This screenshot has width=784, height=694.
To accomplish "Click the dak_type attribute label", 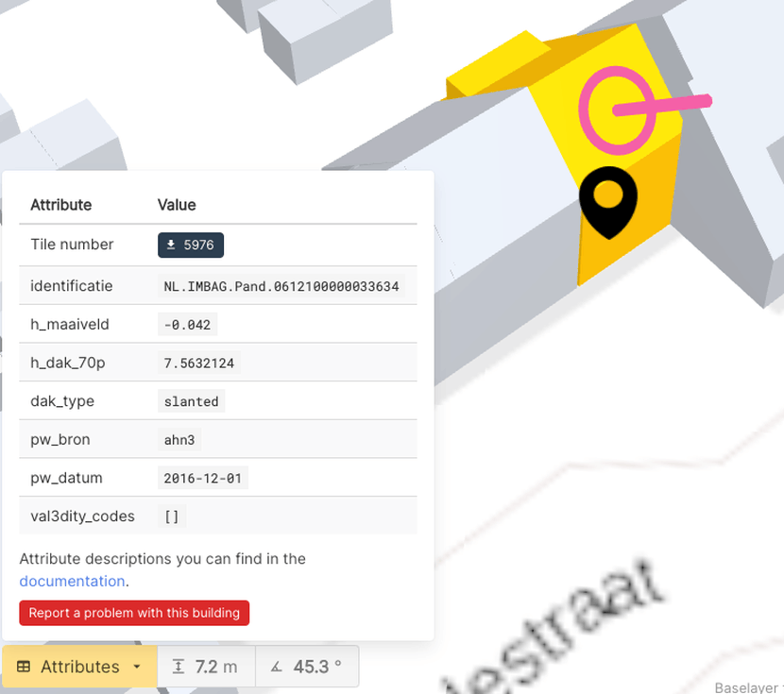I will 62,401.
